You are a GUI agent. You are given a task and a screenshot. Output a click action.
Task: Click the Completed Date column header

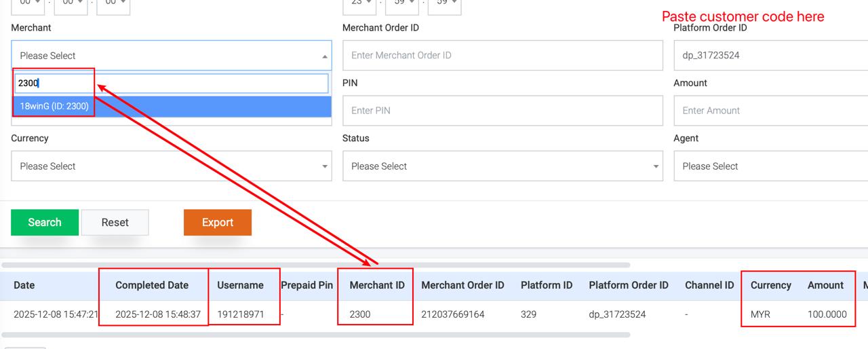[152, 285]
